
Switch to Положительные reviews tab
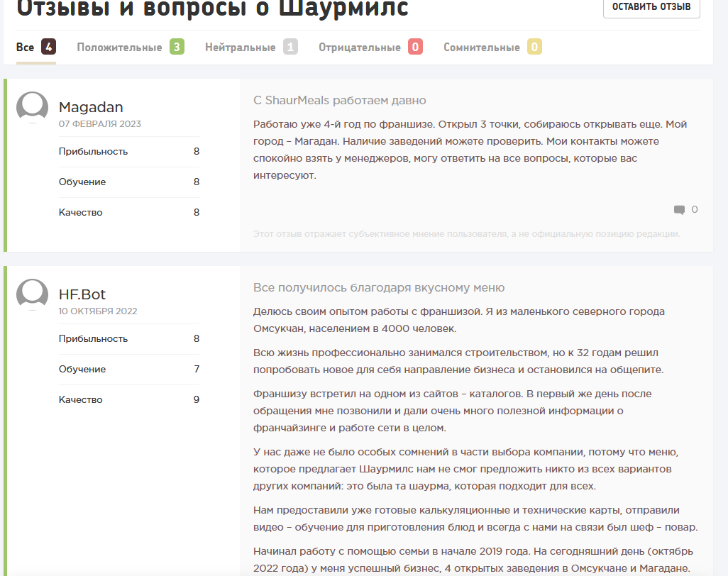click(131, 47)
